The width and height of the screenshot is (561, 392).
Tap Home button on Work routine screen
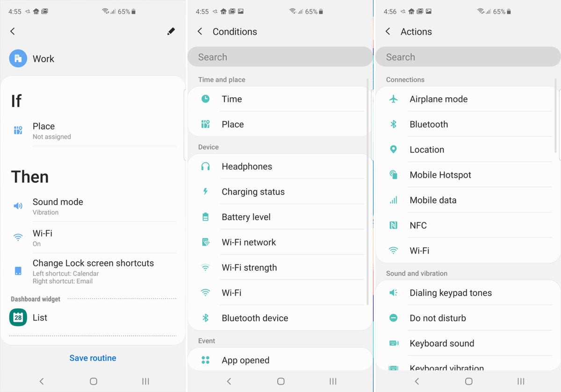coord(93,381)
